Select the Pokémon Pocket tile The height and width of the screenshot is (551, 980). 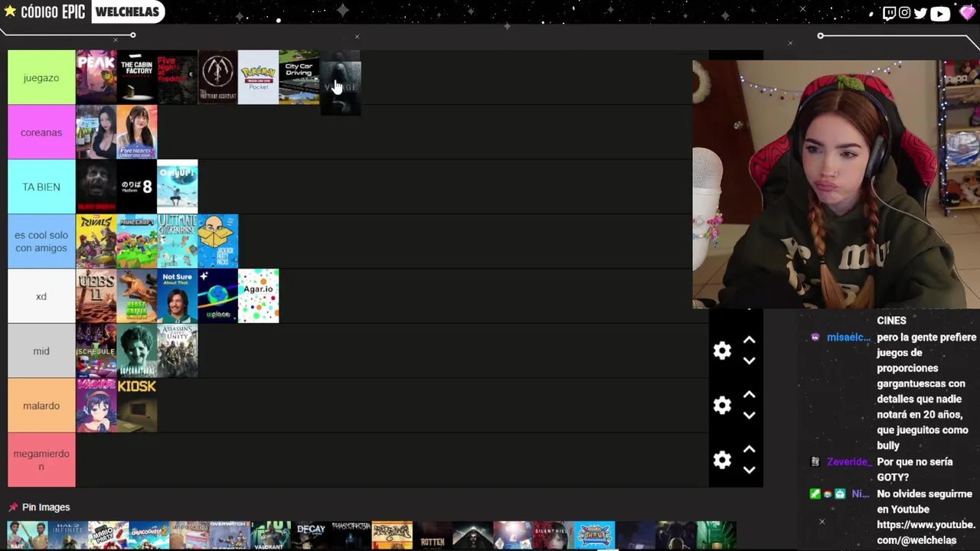tap(258, 77)
